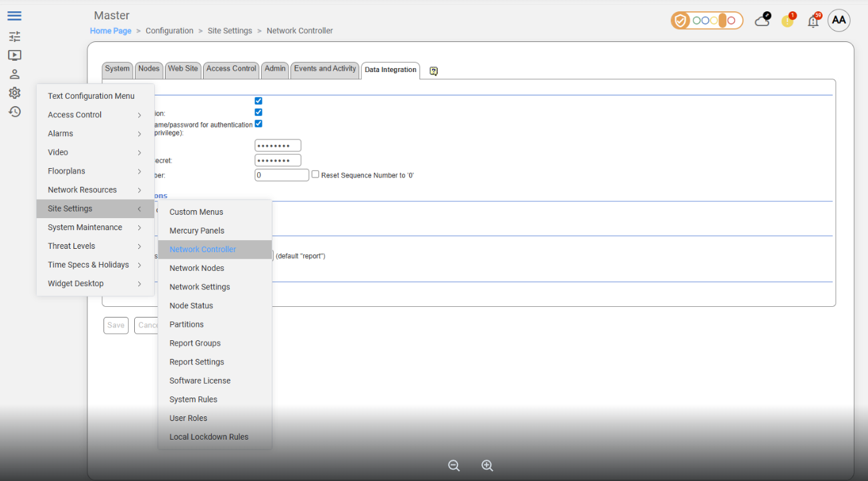Open the bell notifications icon
Viewport: 868px width, 481px height.
tap(813, 21)
